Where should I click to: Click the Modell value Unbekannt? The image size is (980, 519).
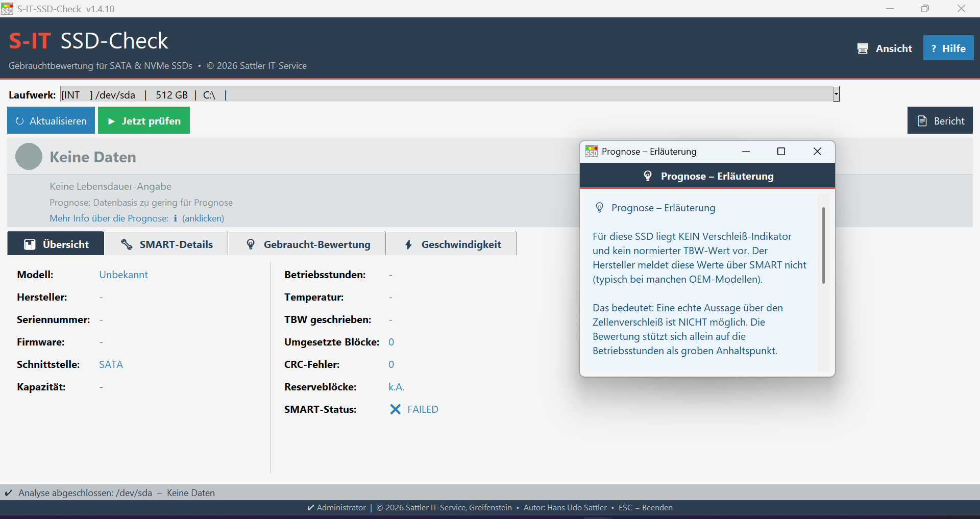(124, 275)
